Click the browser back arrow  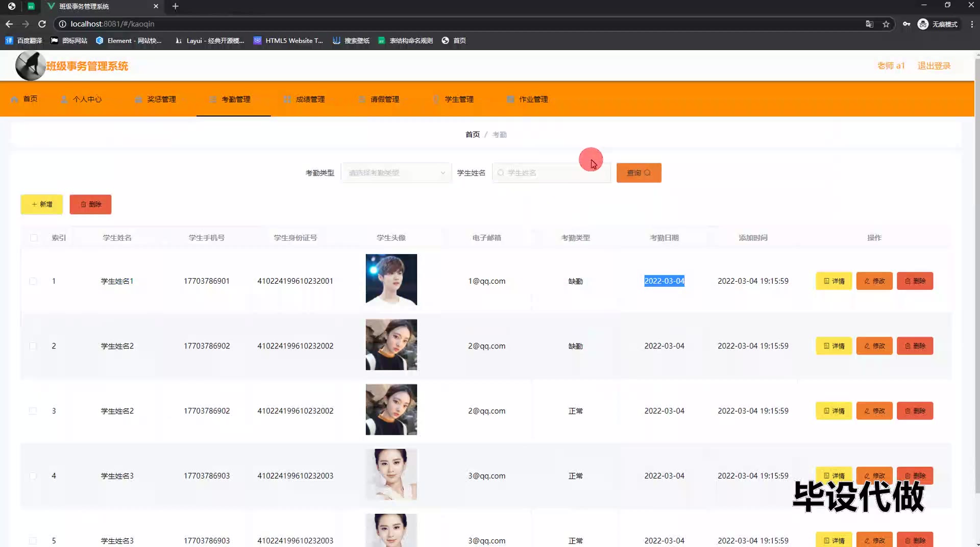pyautogui.click(x=9, y=24)
